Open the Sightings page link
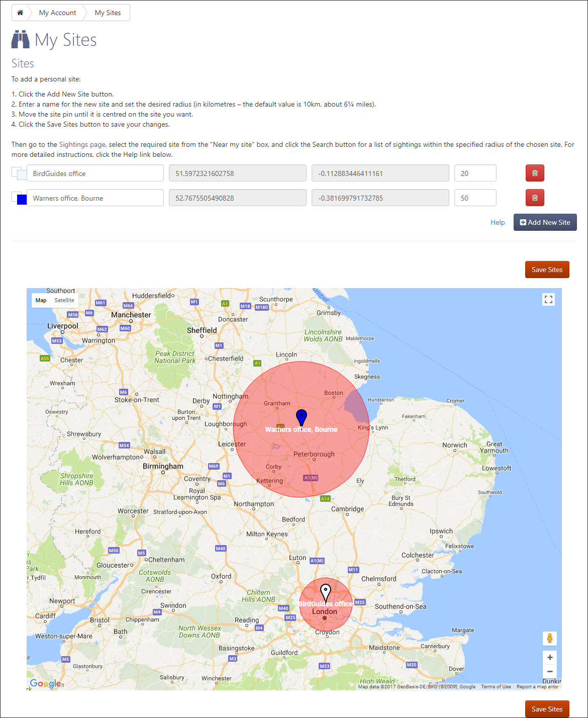 pos(82,144)
